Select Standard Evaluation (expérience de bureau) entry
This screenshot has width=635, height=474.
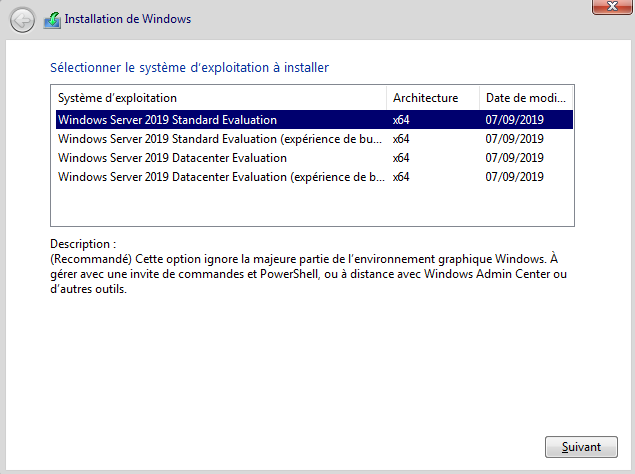point(220,139)
